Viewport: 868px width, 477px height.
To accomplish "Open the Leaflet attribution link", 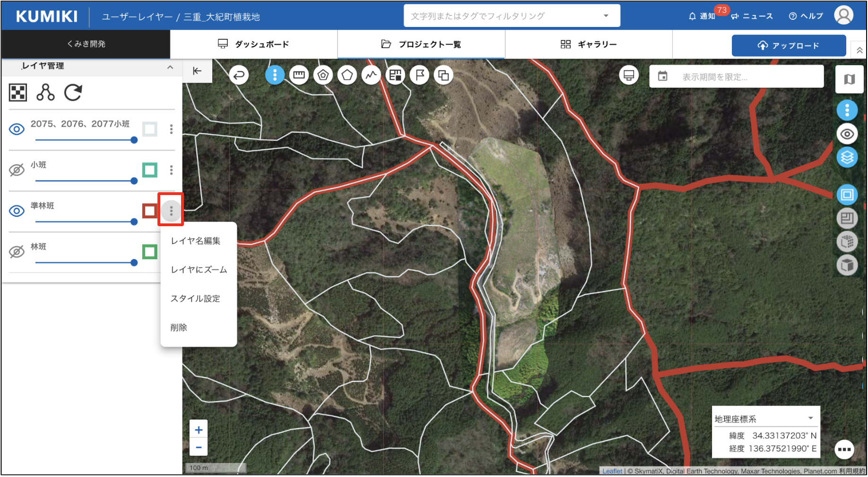I will (612, 471).
